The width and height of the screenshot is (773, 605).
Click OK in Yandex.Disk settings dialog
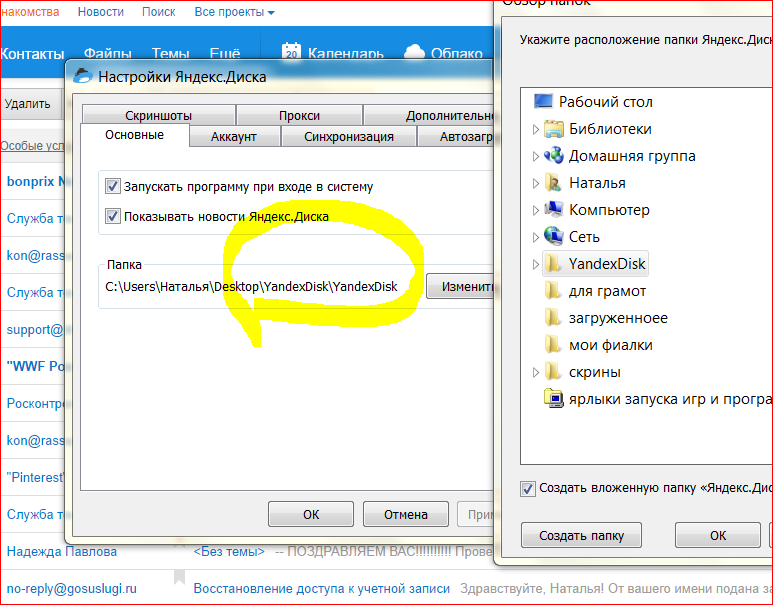(311, 514)
